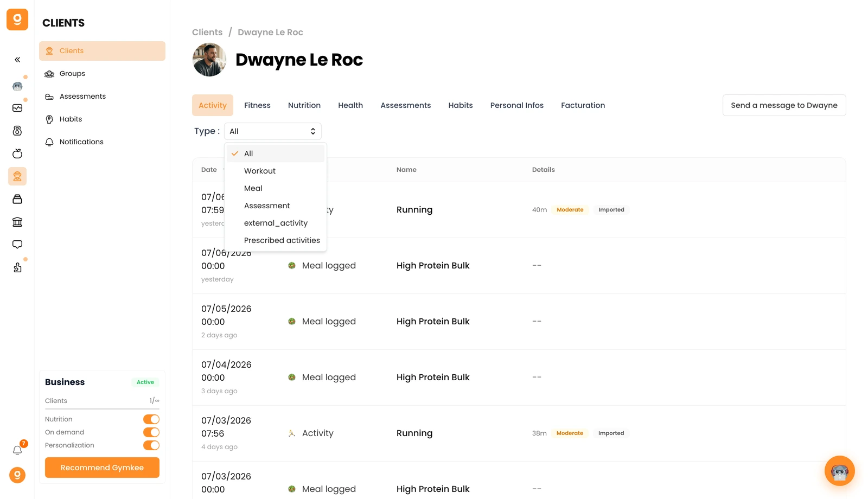
Task: Click the Clients breadcrumb link
Action: point(207,33)
